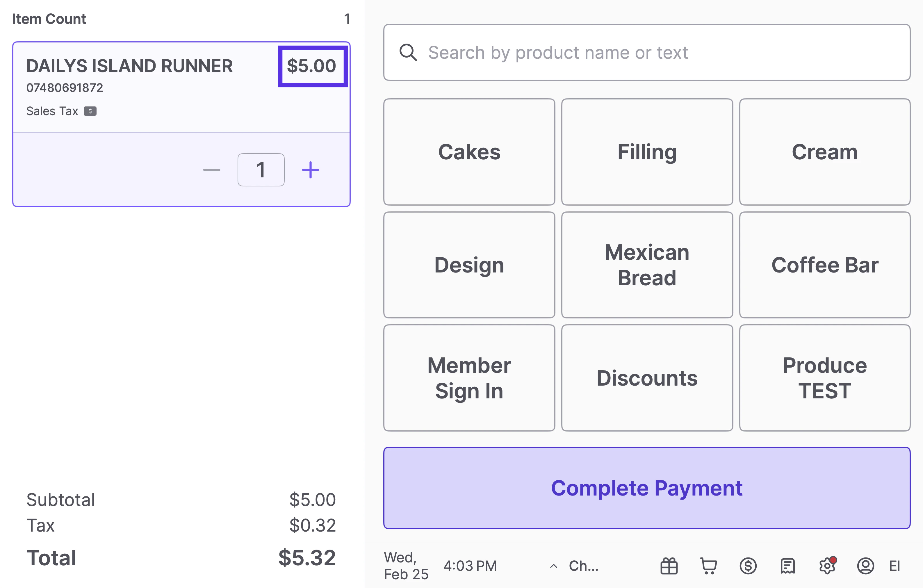Select the Coffee Bar category

[824, 265]
